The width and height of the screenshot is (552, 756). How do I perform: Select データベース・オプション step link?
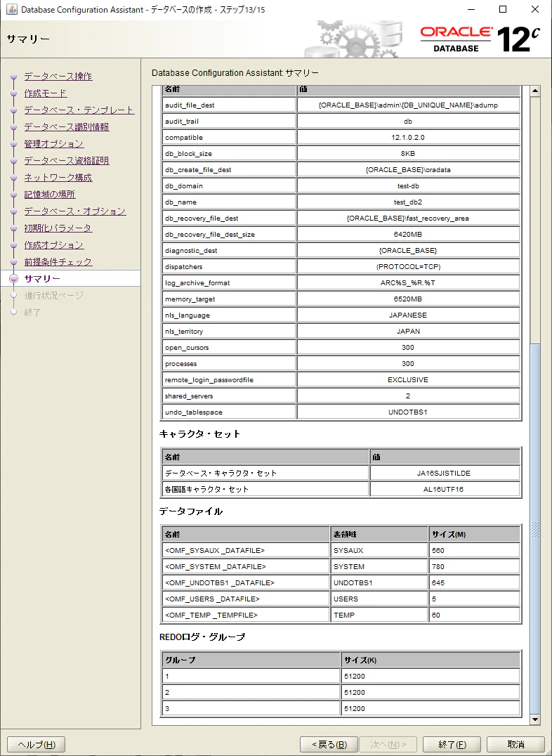pyautogui.click(x=75, y=211)
